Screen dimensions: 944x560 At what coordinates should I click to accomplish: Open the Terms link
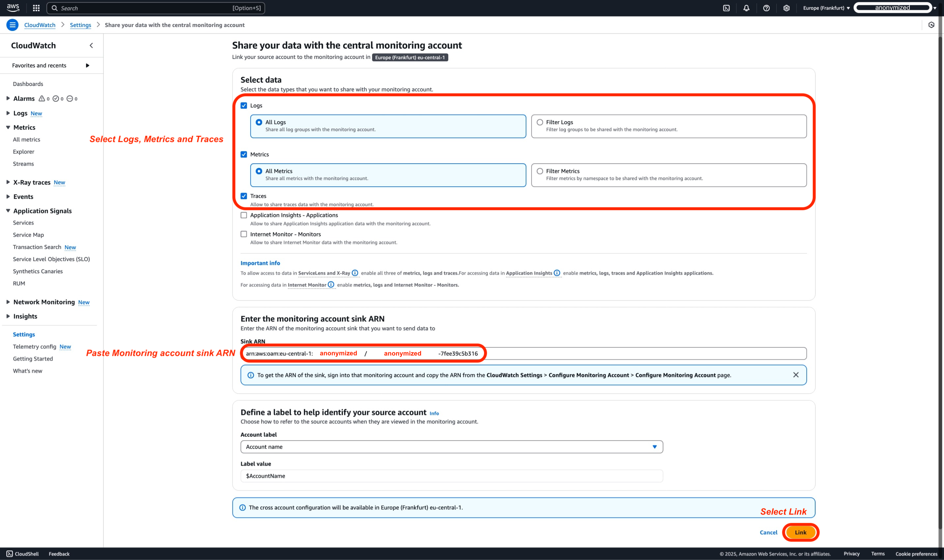click(877, 554)
